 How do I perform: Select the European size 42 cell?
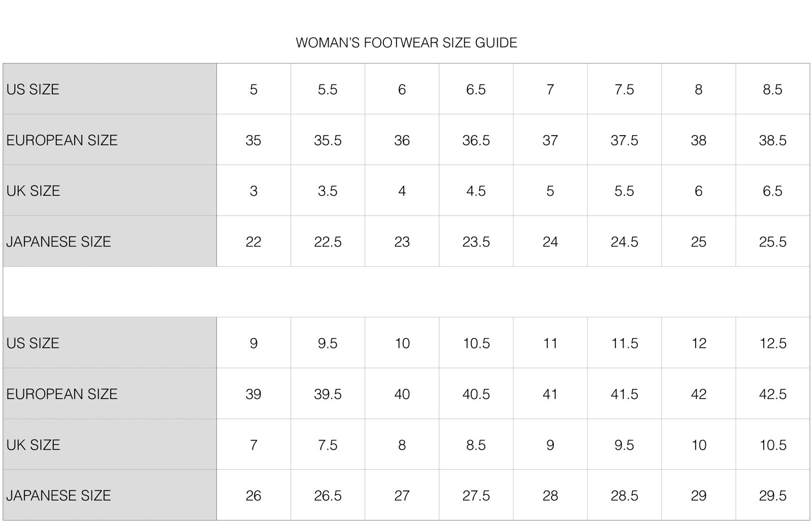tap(698, 394)
